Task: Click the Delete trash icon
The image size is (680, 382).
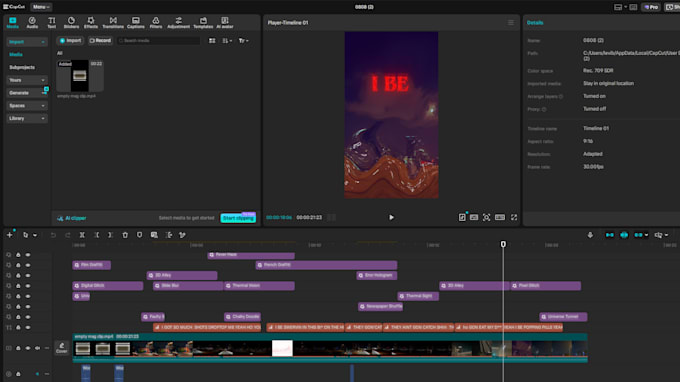Action: pyautogui.click(x=125, y=235)
